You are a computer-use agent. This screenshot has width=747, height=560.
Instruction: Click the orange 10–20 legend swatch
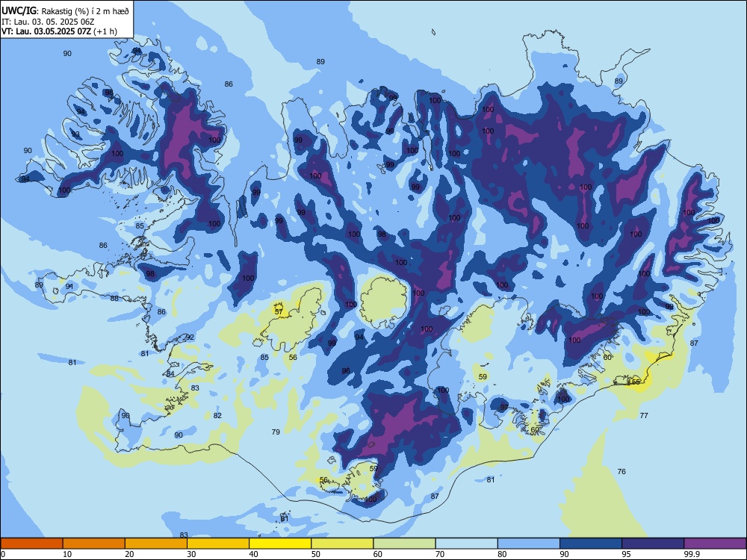tap(94, 544)
